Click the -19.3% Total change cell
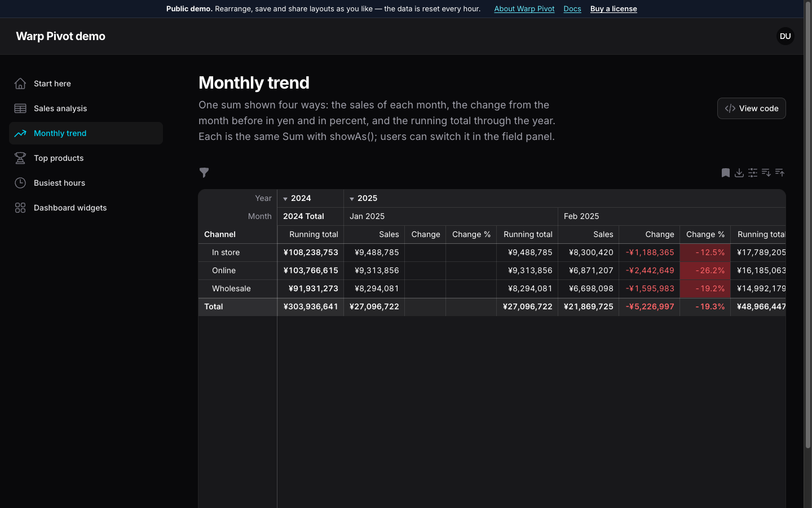812x508 pixels. coord(705,306)
